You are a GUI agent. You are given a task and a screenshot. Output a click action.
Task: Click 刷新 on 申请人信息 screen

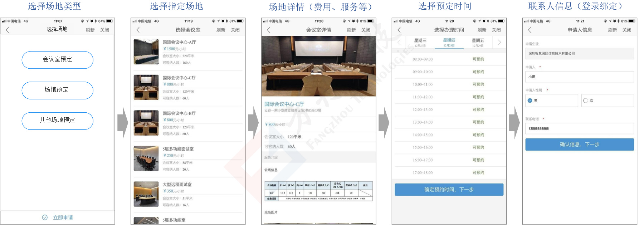[x=613, y=30]
